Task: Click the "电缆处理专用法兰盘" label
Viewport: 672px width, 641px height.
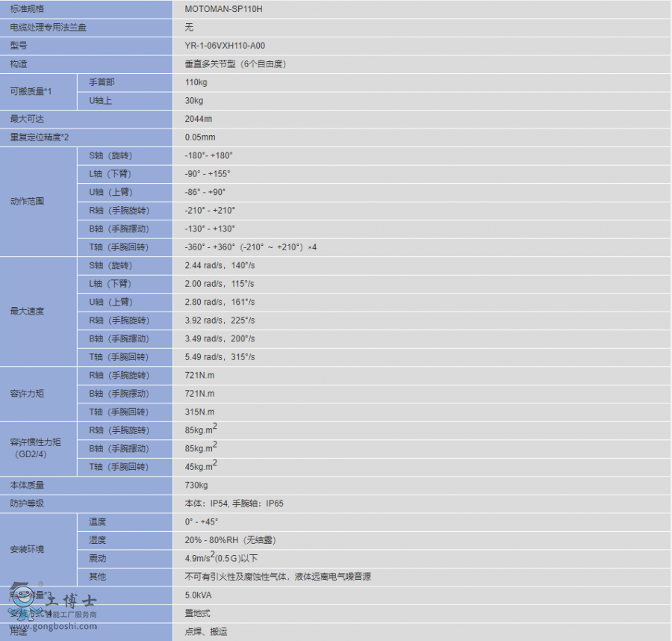Action: pos(48,28)
